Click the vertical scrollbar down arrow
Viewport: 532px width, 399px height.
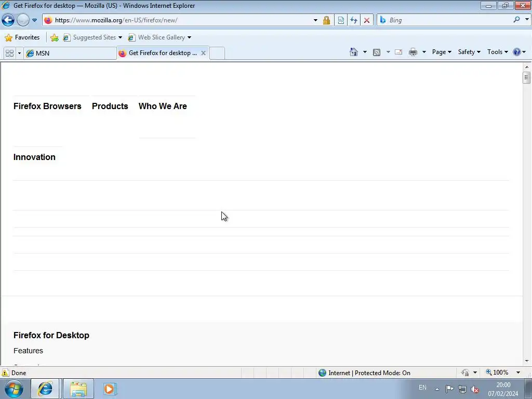click(527, 361)
